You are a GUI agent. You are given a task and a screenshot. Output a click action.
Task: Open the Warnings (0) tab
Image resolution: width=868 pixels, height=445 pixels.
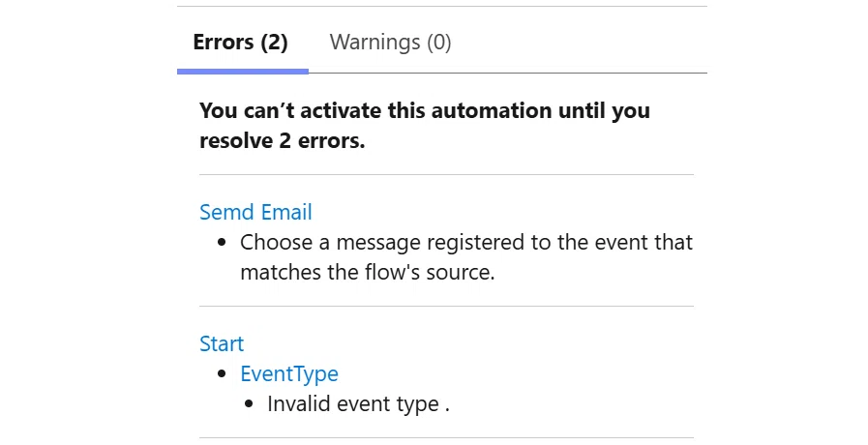pos(390,42)
